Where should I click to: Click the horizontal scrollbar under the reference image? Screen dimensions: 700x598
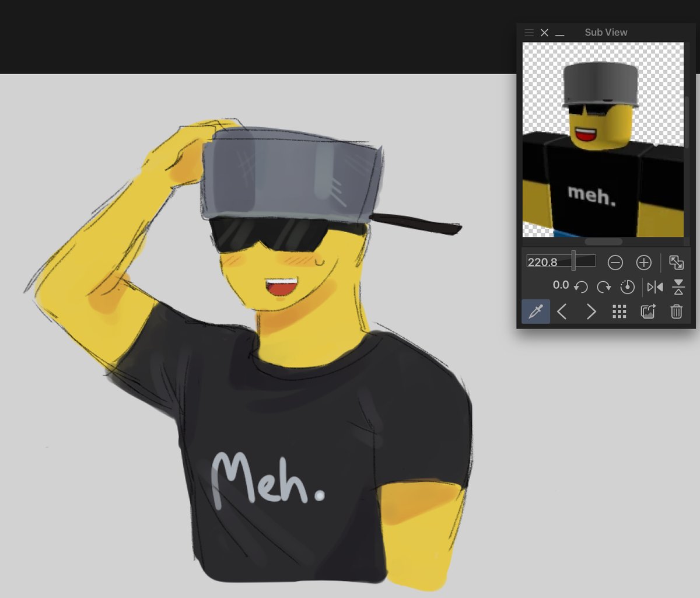603,241
